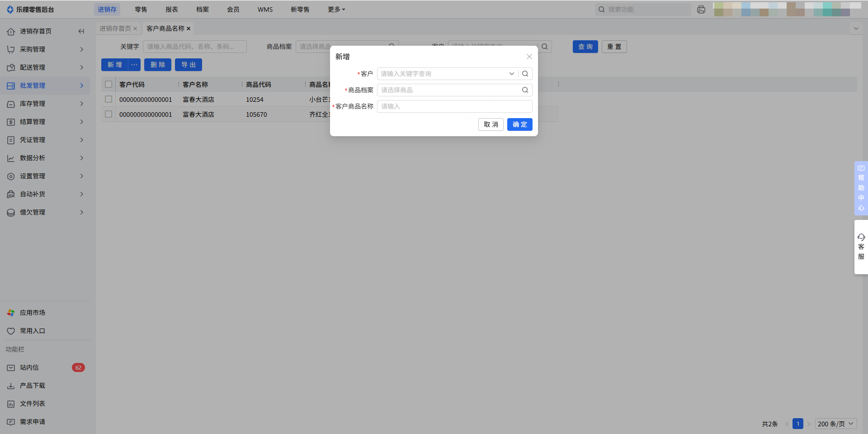Click 确定 to confirm the dialog
Screen dimensions: 868x434
[x=520, y=124]
